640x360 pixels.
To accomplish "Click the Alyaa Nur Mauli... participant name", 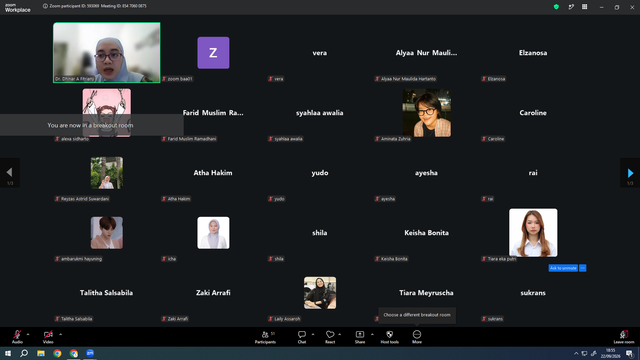I will tap(426, 53).
